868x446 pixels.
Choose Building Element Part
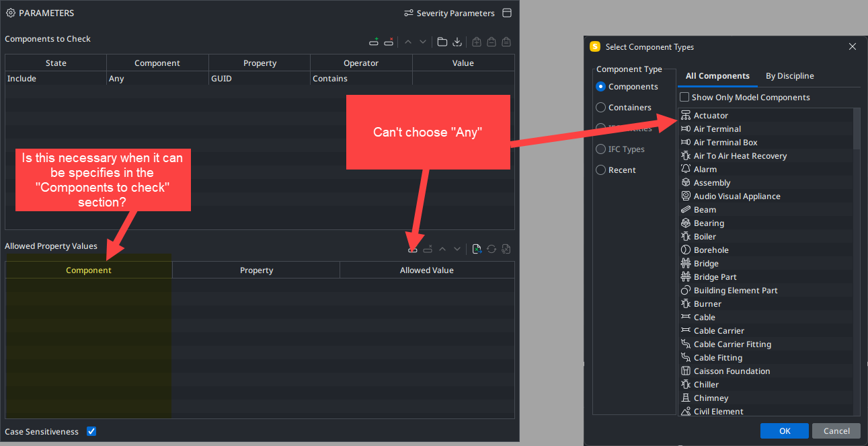pos(766,291)
